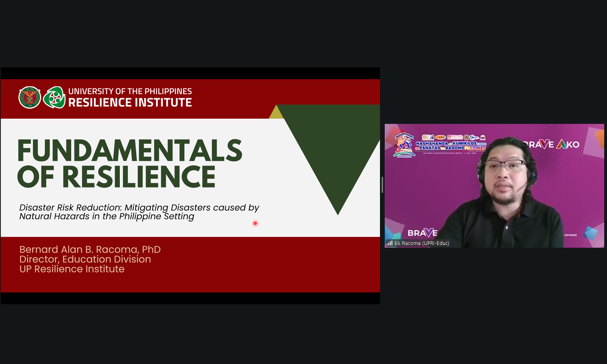
Task: Click the row of agency logos in video banner
Action: coord(454,137)
